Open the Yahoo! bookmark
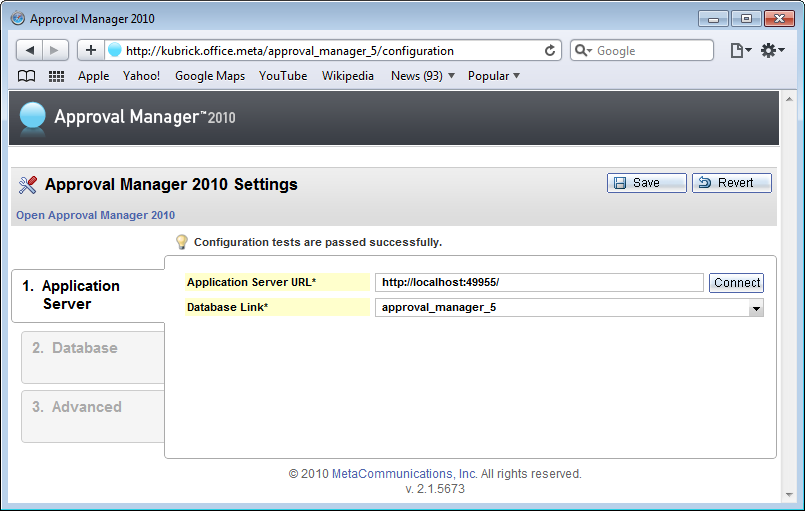Image resolution: width=805 pixels, height=511 pixels. [x=141, y=76]
